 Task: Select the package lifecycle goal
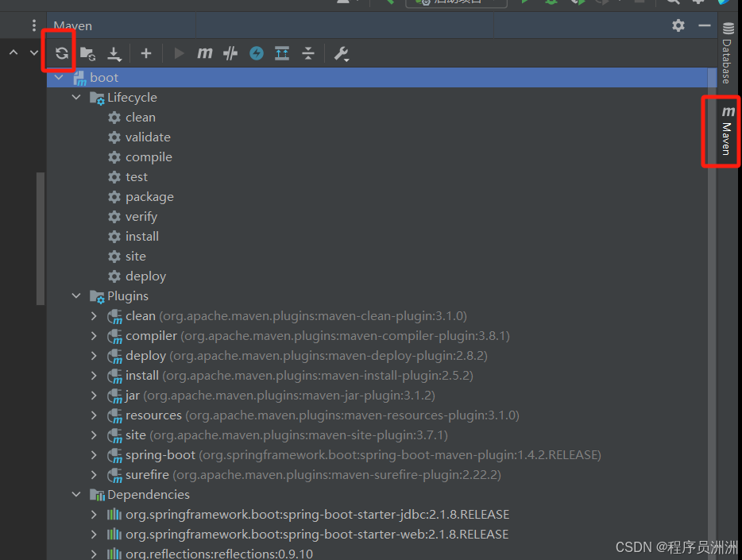149,197
